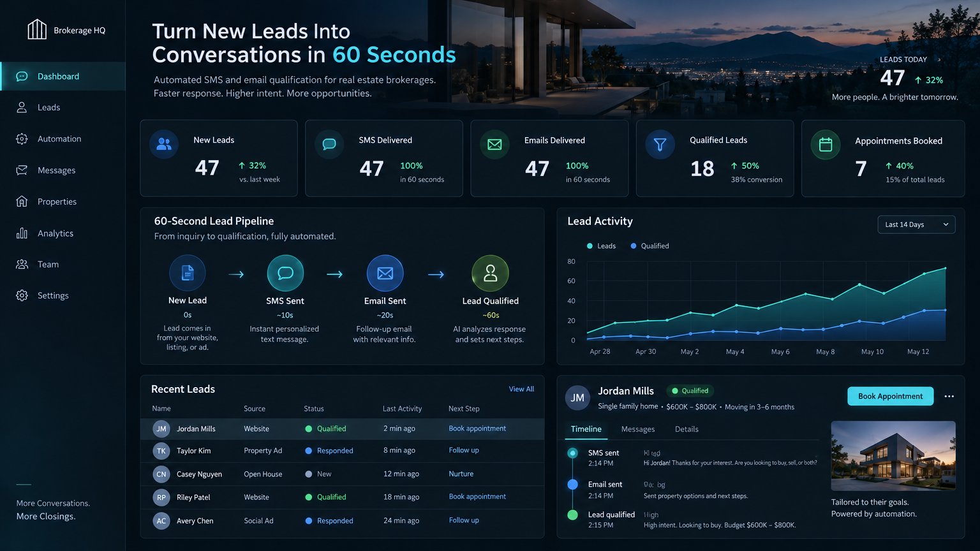The width and height of the screenshot is (980, 551).
Task: Go to Analytics in the sidebar
Action: click(56, 233)
